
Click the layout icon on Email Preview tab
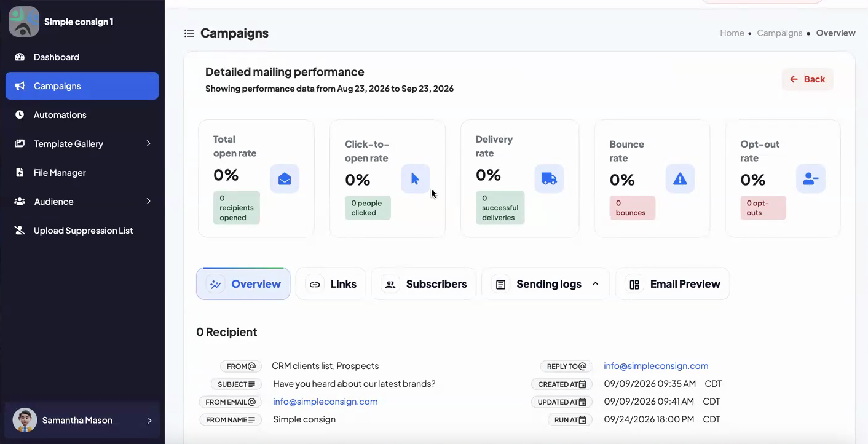(x=634, y=285)
